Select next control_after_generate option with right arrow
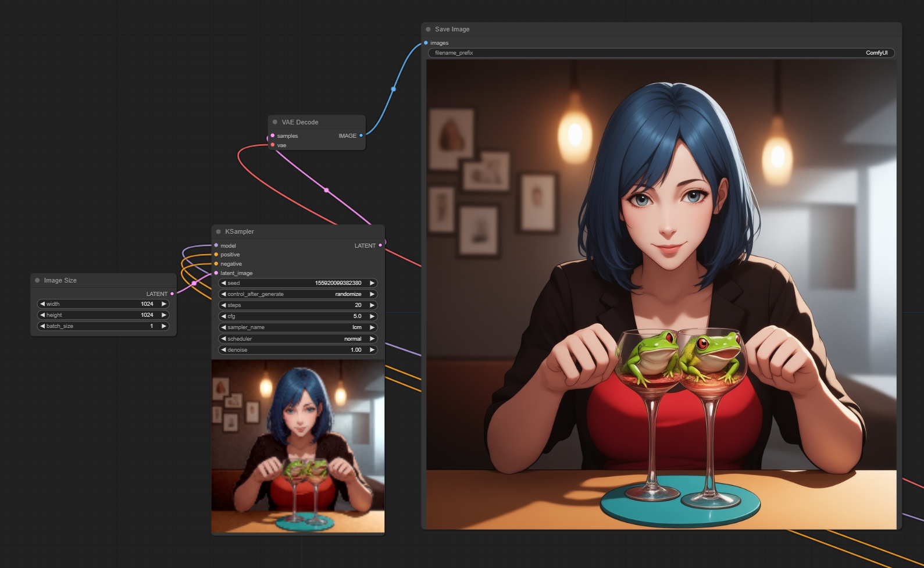The image size is (924, 568). (x=372, y=294)
